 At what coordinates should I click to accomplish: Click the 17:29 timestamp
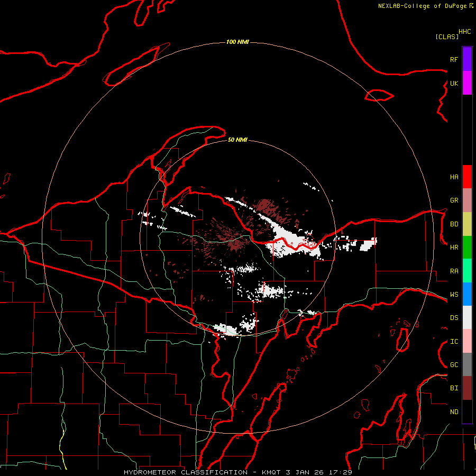pyautogui.click(x=341, y=472)
